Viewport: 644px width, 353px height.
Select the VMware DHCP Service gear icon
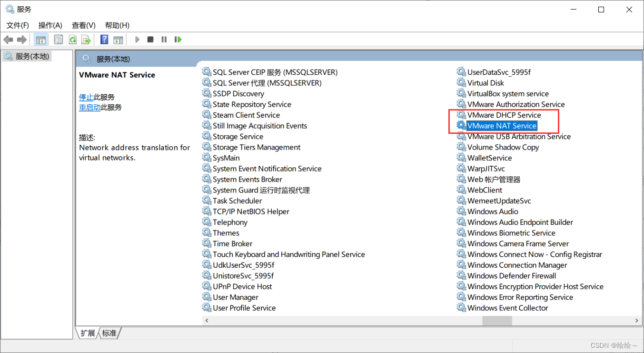pos(461,115)
